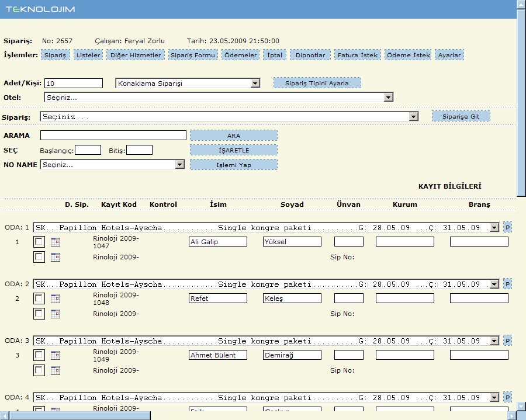Click the KAYIT BİLGİLERİ heading

(x=450, y=186)
